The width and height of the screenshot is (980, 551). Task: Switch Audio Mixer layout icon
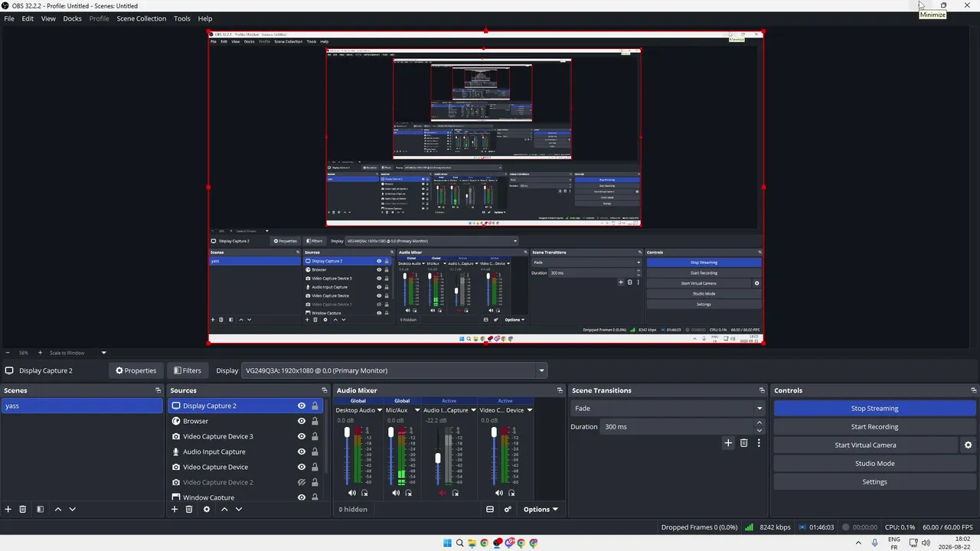490,509
